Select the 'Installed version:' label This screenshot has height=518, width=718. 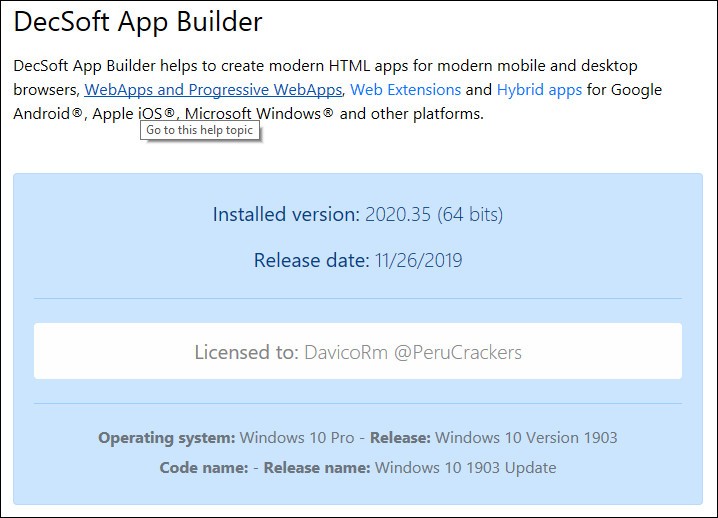click(286, 214)
